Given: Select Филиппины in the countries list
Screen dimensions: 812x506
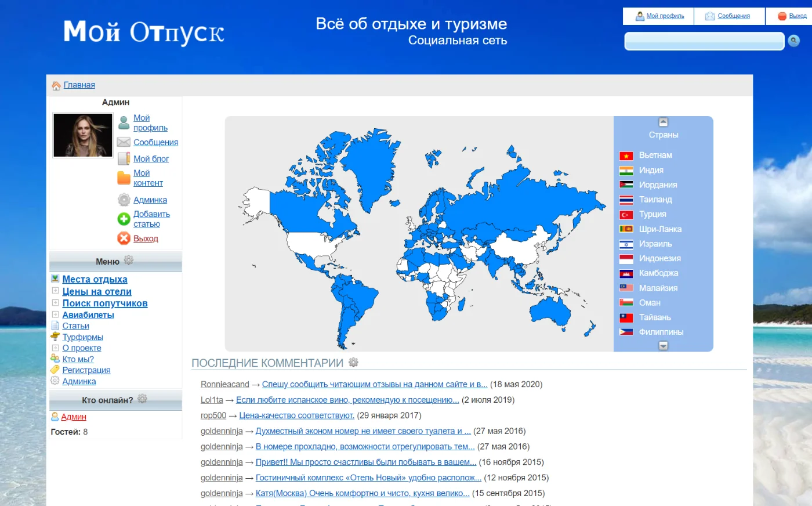Looking at the screenshot, I should (x=661, y=332).
